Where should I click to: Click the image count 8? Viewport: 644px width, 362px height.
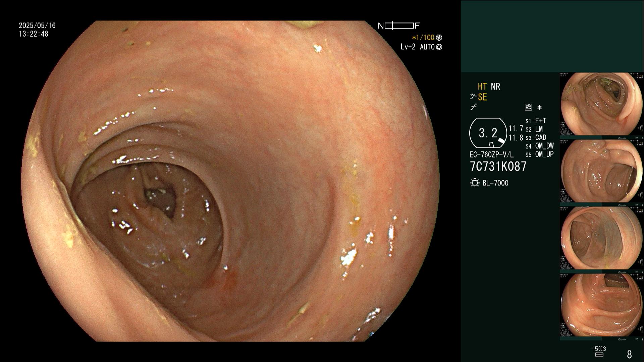point(629,354)
